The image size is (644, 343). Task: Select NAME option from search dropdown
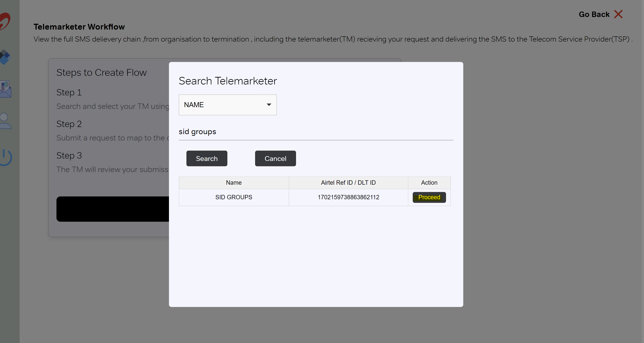[227, 105]
